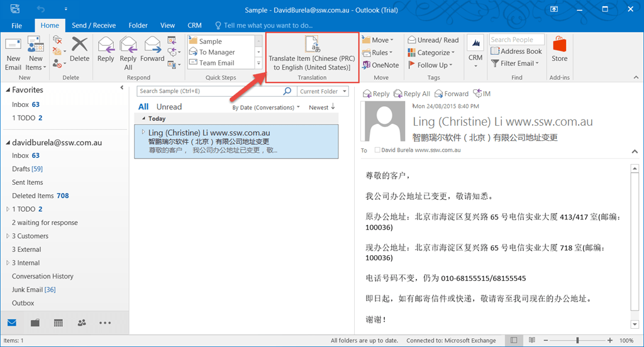Open the New Items menu
Image resolution: width=644 pixels, height=347 pixels.
pyautogui.click(x=36, y=54)
